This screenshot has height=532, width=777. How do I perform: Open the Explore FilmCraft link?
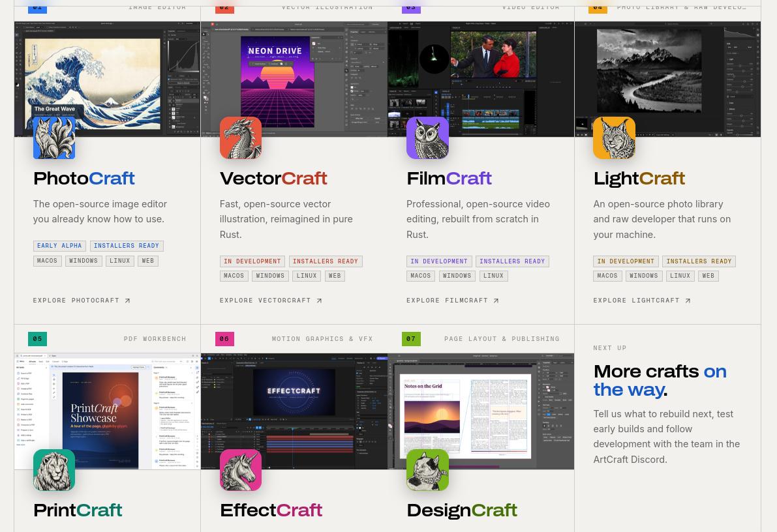coord(453,301)
